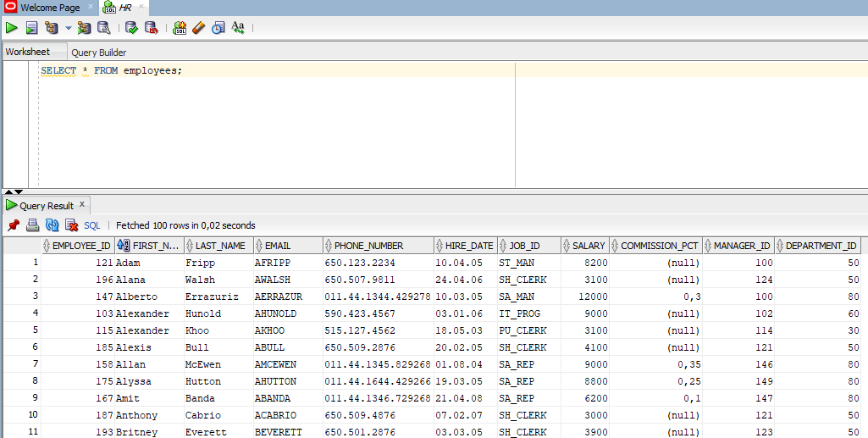This screenshot has height=438, width=868.
Task: Open the Welcome Page tab
Action: pos(50,8)
